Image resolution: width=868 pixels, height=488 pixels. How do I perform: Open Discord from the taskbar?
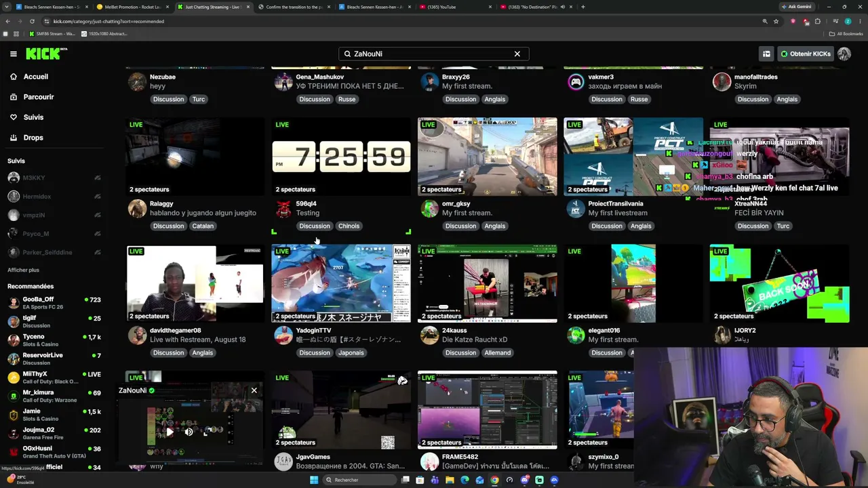[524, 480]
